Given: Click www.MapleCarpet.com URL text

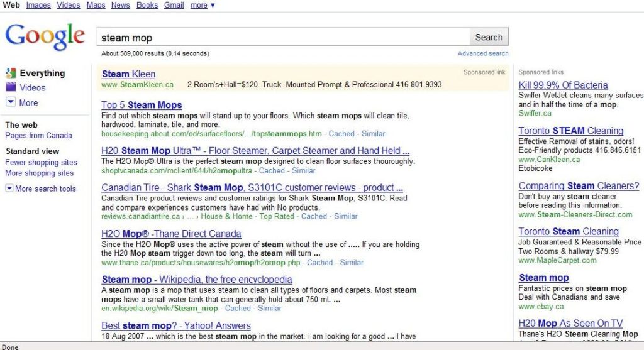Looking at the screenshot, I should point(557,260).
